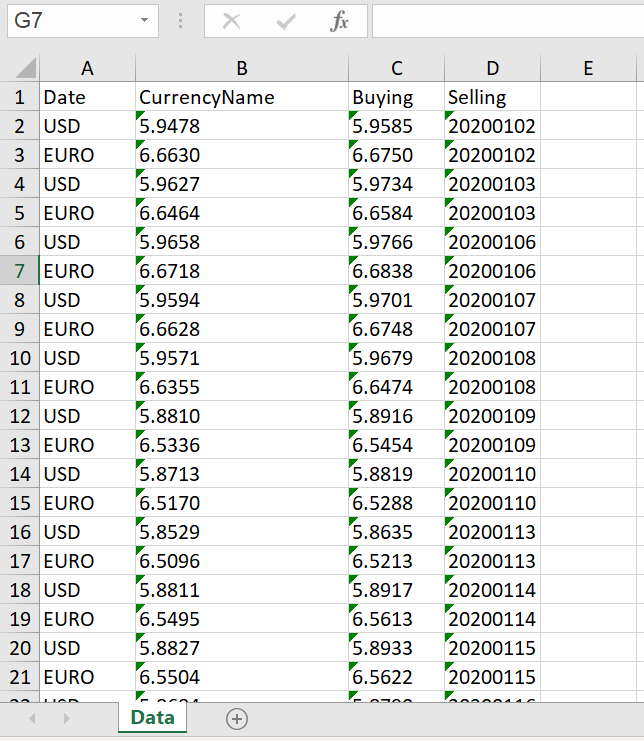Add a new sheet with plus icon
Screen dimensions: 644x741
(x=236, y=718)
